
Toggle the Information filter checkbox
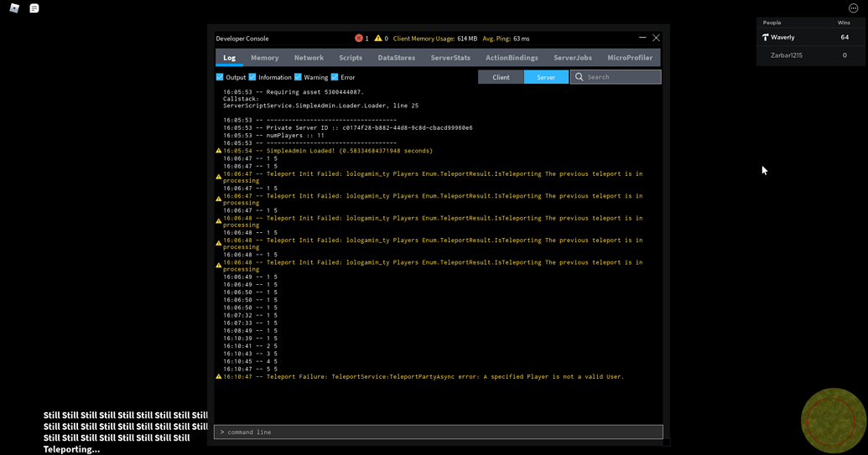(252, 77)
